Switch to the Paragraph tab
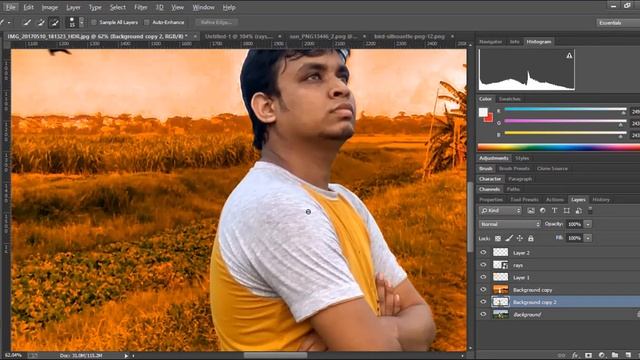Image resolution: width=640 pixels, height=360 pixels. (520, 179)
